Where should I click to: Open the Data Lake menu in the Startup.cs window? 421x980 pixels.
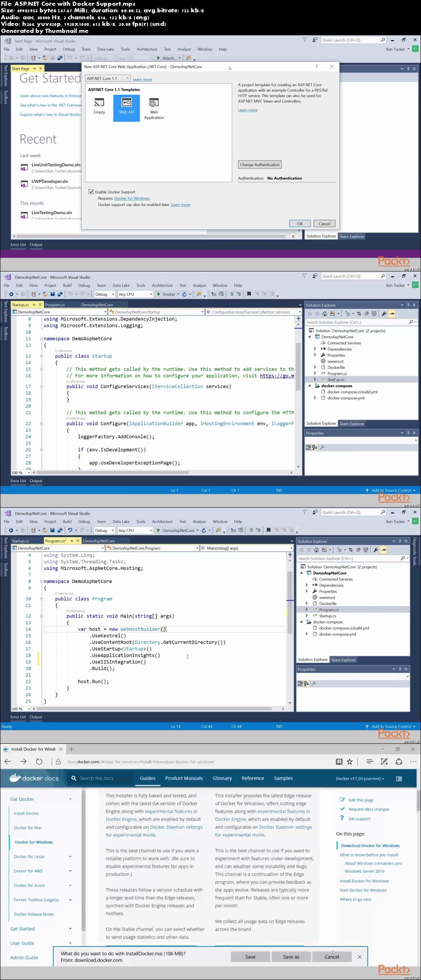coord(121,285)
